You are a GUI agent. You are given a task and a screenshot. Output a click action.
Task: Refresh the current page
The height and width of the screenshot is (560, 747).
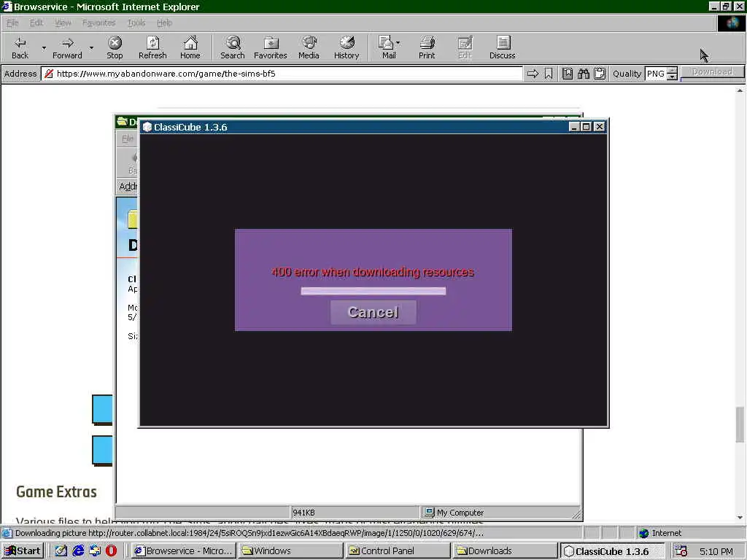click(x=152, y=47)
